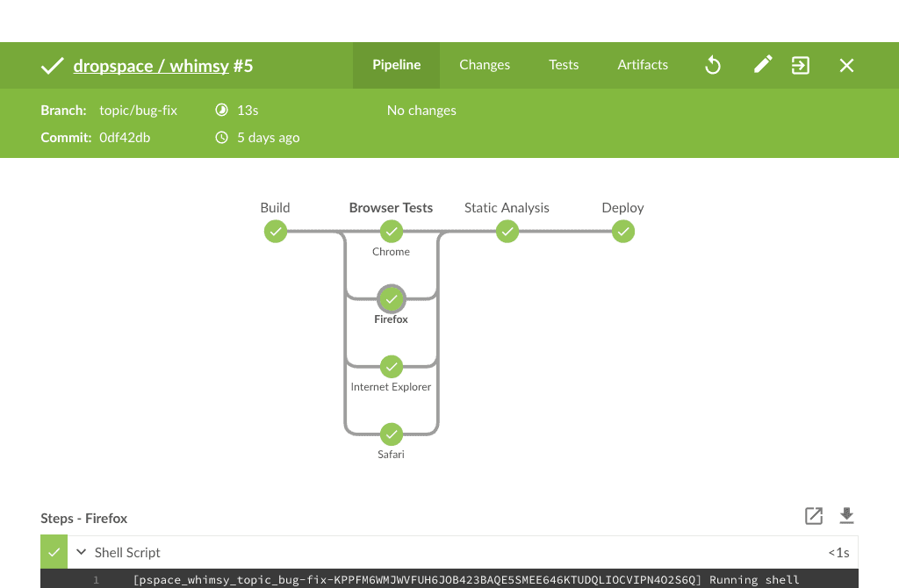Switch to the Tests tab

tap(564, 65)
